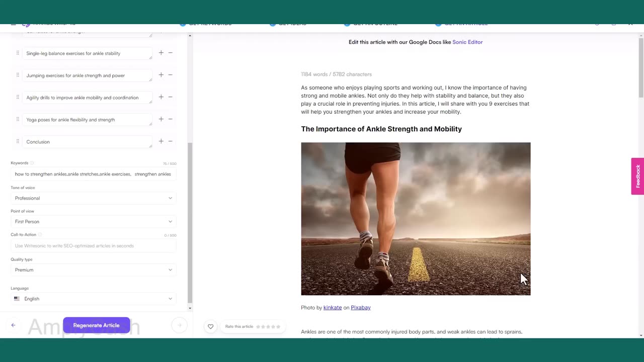Add a section after the Conclusion row
The image size is (644, 362).
coord(161,141)
